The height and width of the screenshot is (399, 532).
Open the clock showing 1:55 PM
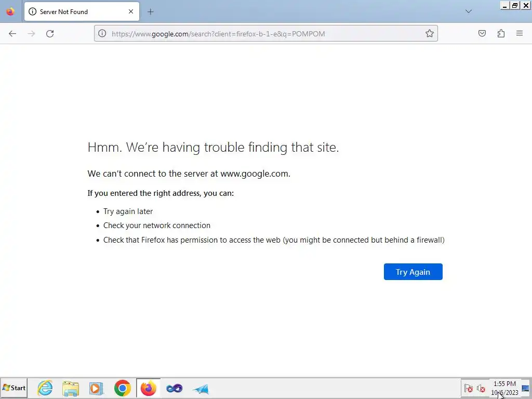pyautogui.click(x=504, y=388)
